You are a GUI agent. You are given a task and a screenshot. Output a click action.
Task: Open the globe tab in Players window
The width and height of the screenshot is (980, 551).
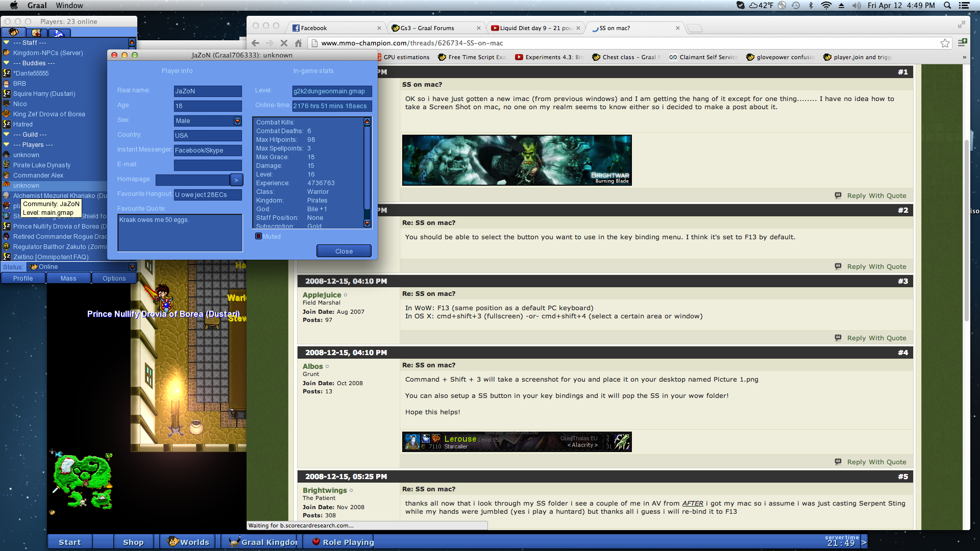[59, 33]
